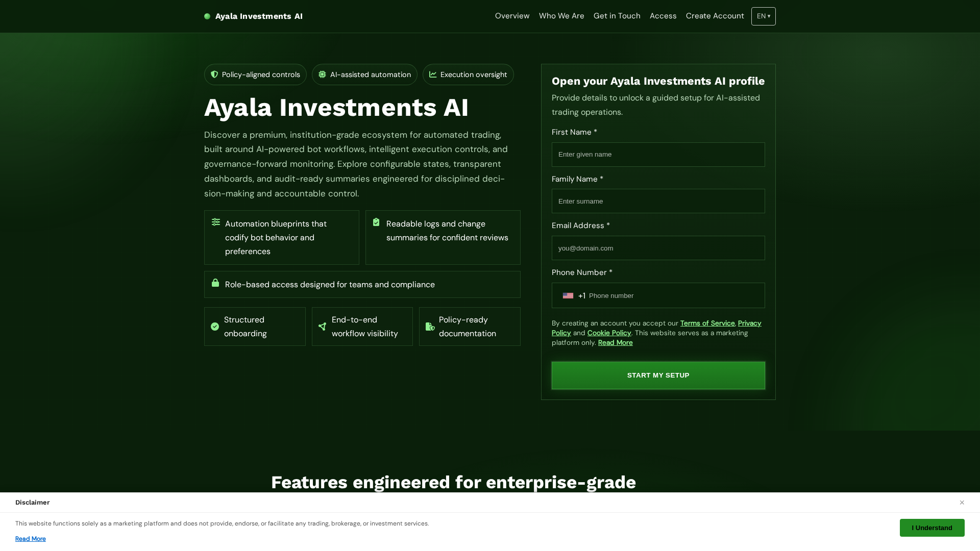Click the +1 country dial code
The height and width of the screenshot is (551, 980).
[582, 296]
